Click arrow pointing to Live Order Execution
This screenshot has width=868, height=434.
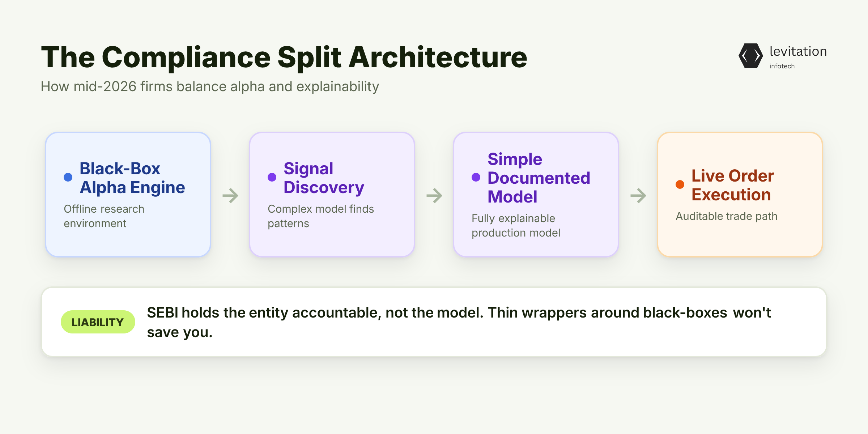tap(638, 196)
